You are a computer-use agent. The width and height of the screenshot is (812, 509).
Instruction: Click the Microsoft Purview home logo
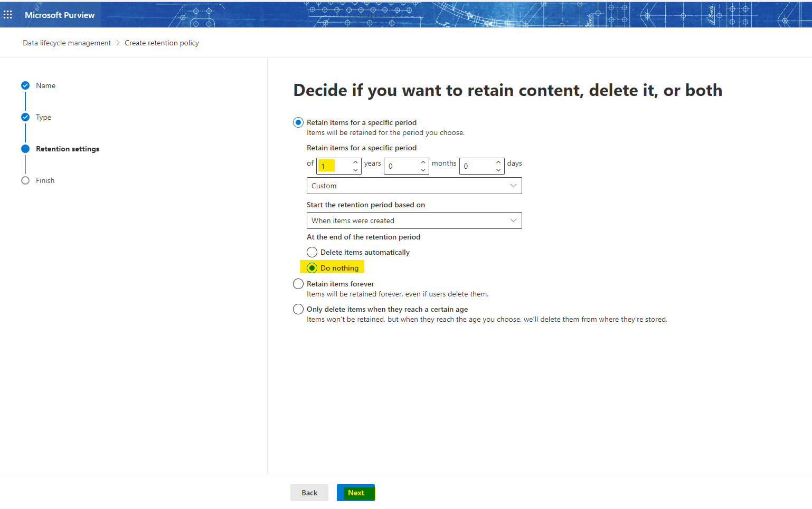[x=59, y=15]
